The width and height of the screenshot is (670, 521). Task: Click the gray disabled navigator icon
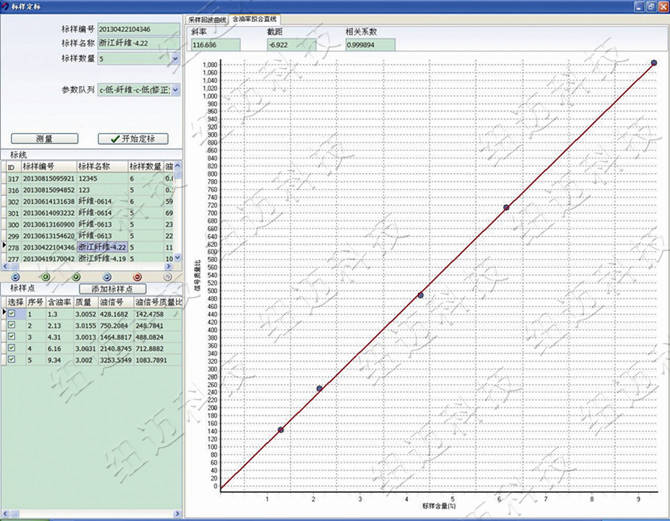[166, 276]
